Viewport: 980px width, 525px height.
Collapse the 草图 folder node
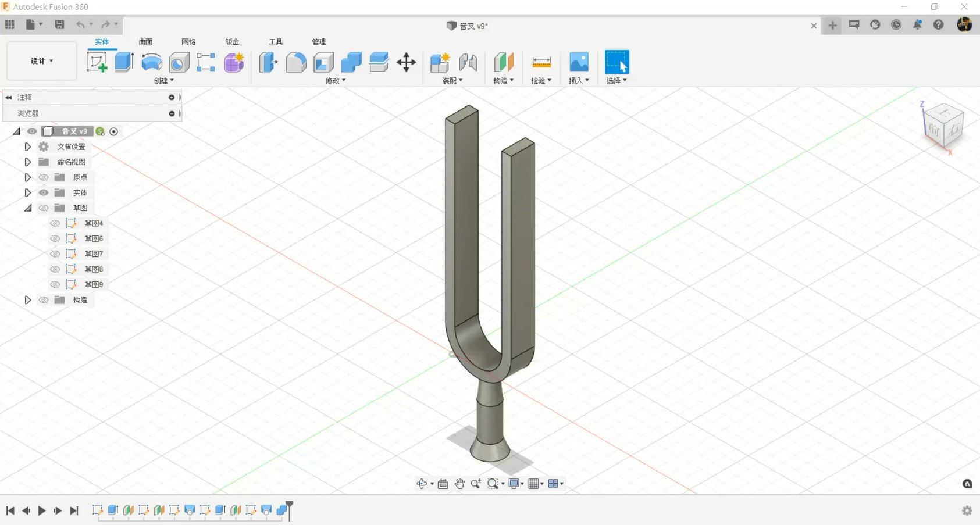27,208
